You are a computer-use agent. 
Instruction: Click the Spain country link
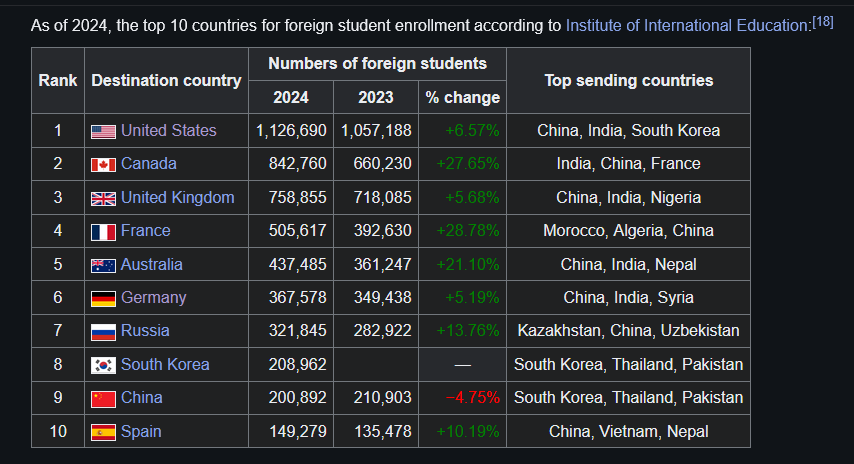(141, 431)
